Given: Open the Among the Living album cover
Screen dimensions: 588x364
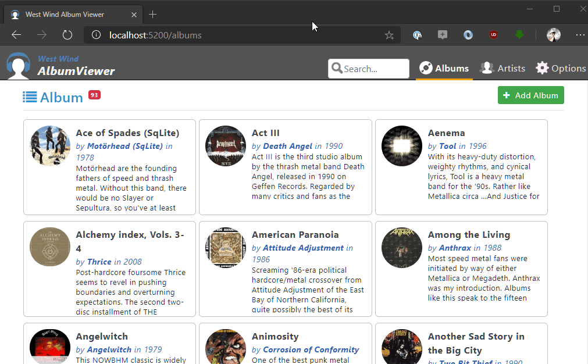Looking at the screenshot, I should pos(402,247).
